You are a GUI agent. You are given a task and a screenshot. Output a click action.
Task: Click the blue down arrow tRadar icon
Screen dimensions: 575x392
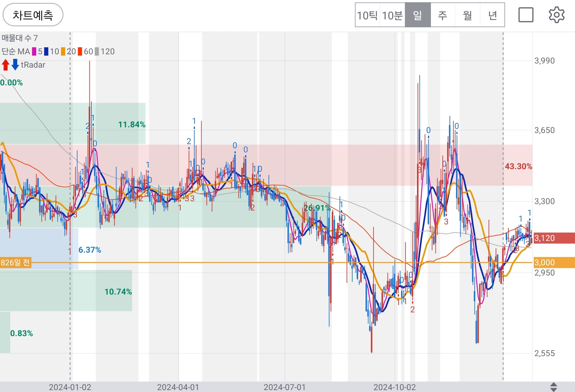coord(15,65)
